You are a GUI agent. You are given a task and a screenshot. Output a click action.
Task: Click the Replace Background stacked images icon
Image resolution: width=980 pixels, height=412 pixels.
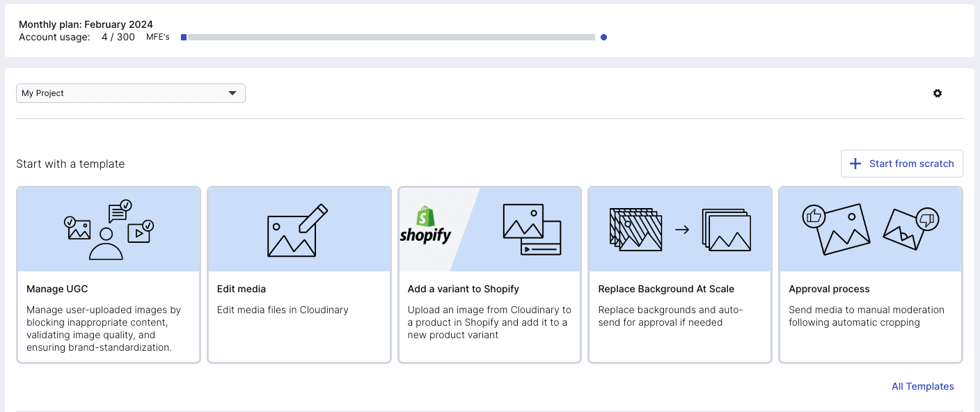pyautogui.click(x=680, y=230)
